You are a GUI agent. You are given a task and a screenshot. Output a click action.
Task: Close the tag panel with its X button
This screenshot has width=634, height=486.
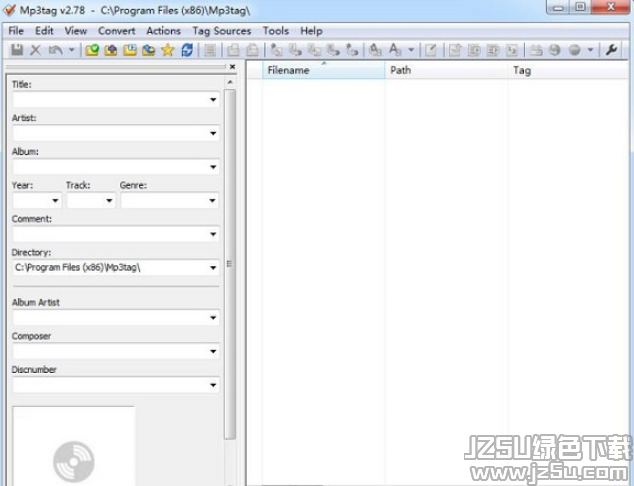click(232, 67)
